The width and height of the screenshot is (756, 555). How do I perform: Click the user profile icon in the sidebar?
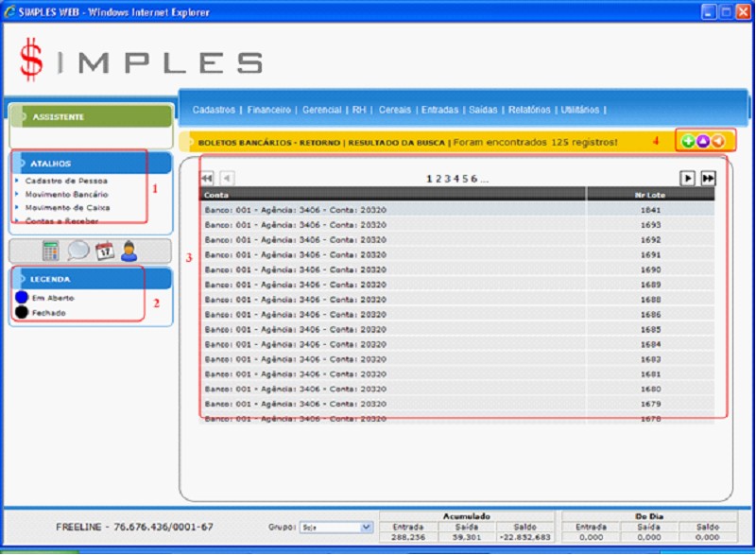click(129, 251)
